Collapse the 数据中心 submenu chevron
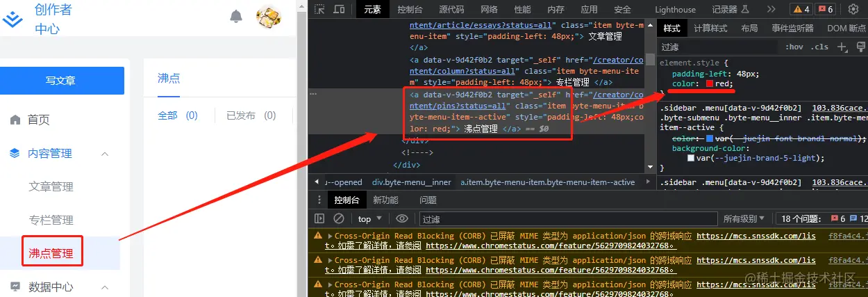Image resolution: width=868 pixels, height=297 pixels. 105,287
